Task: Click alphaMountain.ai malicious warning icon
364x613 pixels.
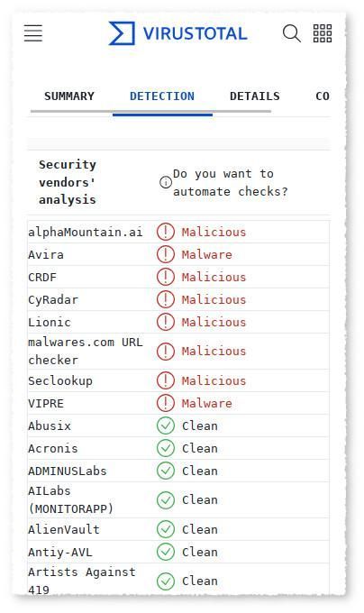Action: [166, 232]
